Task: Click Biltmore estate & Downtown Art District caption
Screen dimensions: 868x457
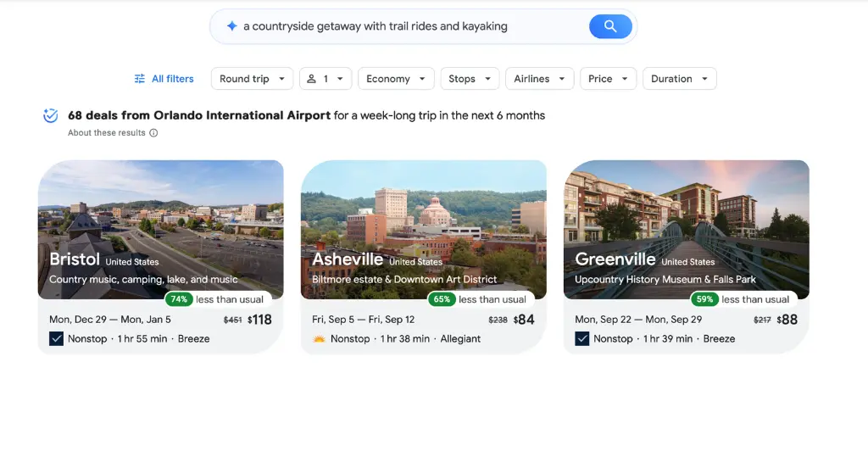Action: click(x=404, y=280)
